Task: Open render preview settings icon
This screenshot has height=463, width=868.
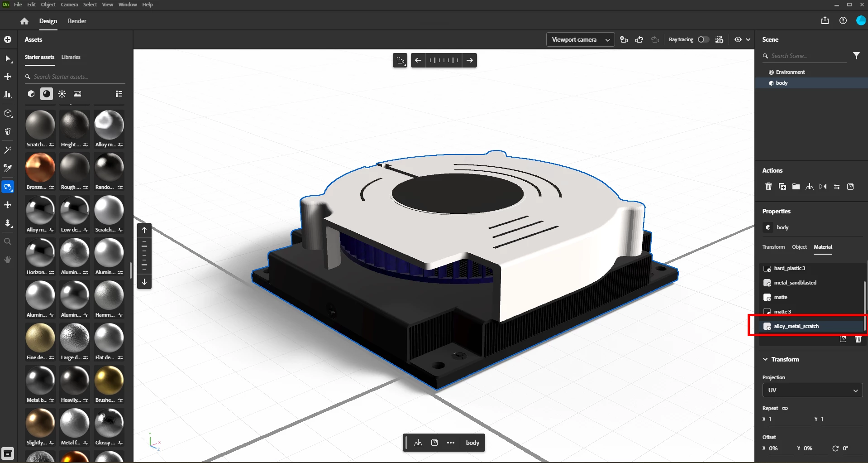Action: 719,39
